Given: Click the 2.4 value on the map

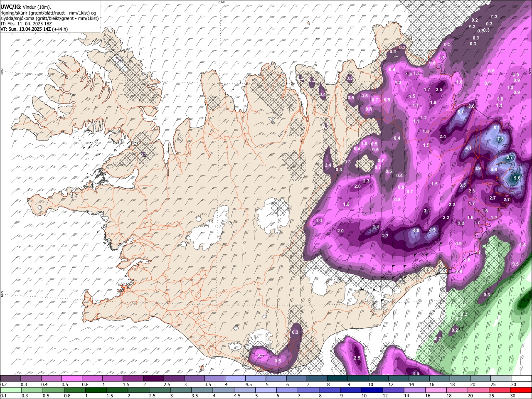Looking at the screenshot, I should (443, 136).
